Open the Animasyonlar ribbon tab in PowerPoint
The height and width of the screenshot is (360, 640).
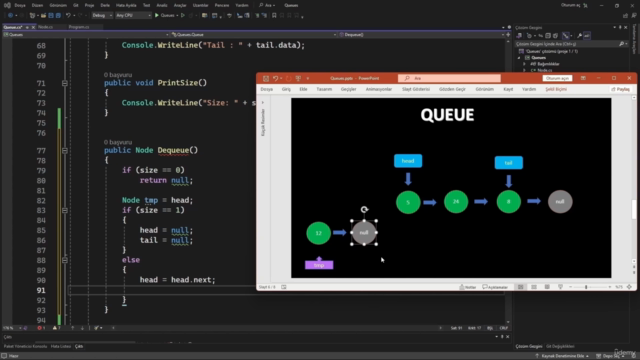(379, 89)
